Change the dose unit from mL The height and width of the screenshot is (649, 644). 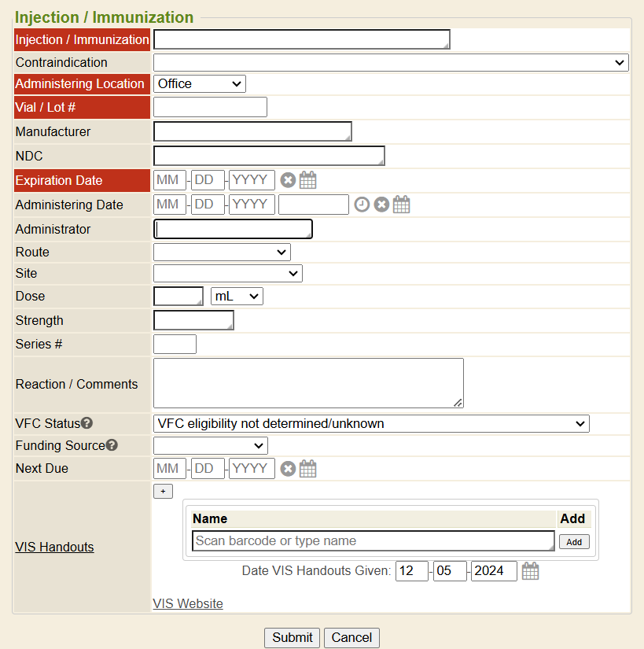(x=237, y=297)
